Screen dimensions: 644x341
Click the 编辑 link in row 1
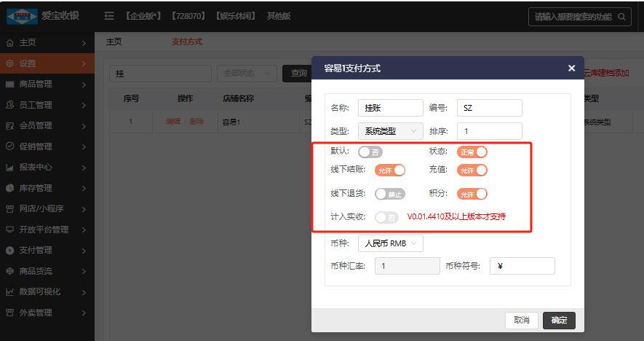[x=173, y=122]
